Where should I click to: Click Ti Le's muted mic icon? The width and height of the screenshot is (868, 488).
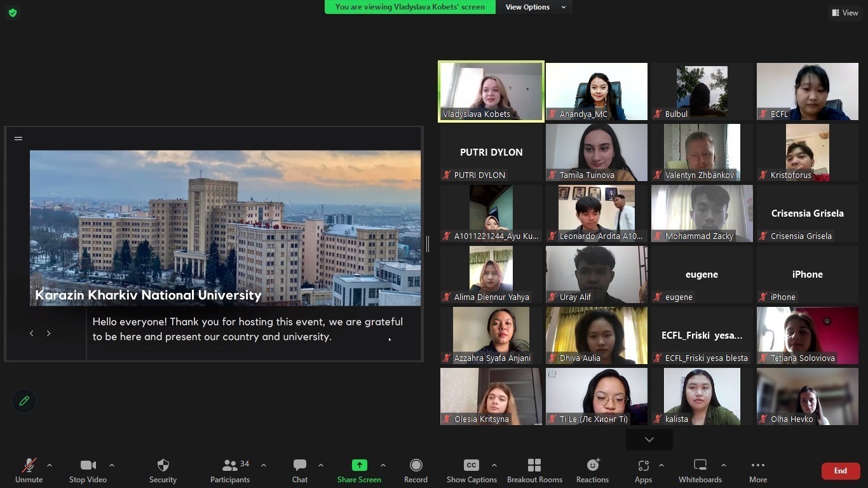click(552, 419)
